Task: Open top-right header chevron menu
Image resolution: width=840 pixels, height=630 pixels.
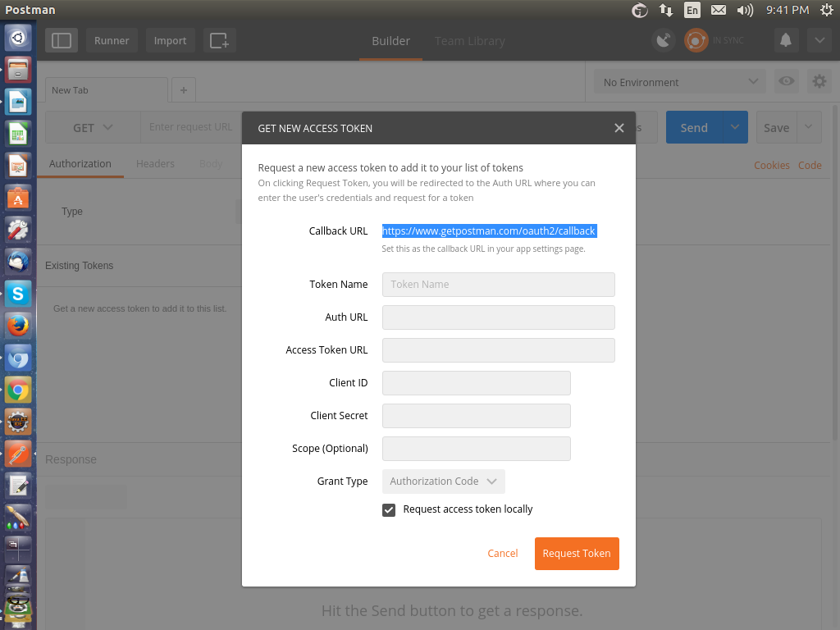Action: 819,41
